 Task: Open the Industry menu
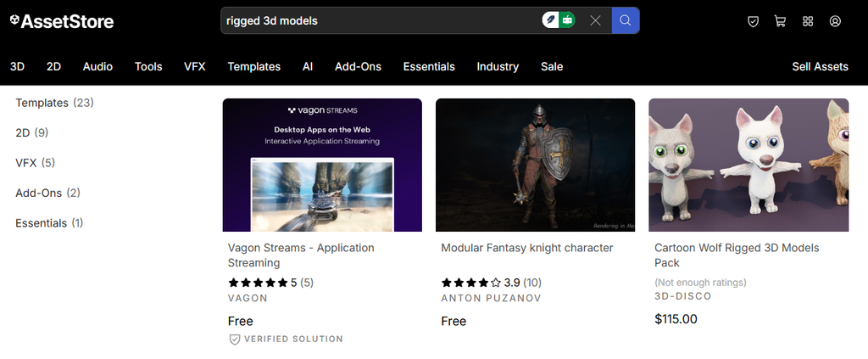(x=498, y=66)
